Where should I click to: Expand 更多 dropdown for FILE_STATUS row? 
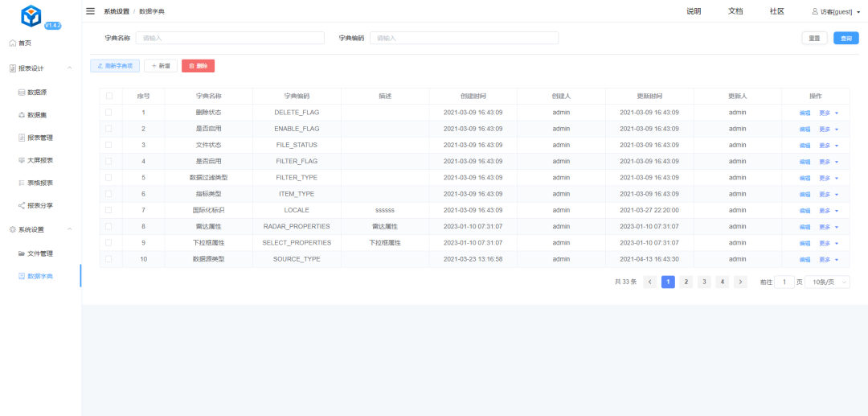tap(828, 145)
